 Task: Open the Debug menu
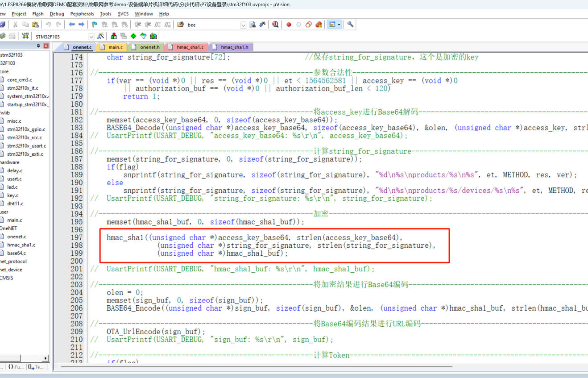point(57,14)
